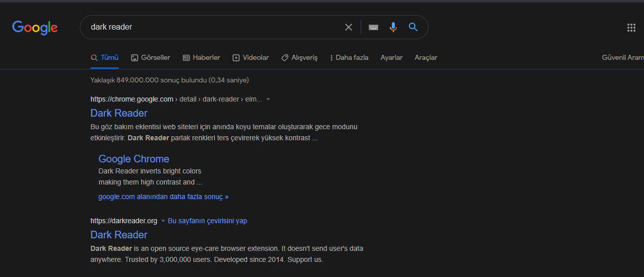This screenshot has height=277, width=644.
Task: Open the first Dark Reader result title
Action: (119, 113)
